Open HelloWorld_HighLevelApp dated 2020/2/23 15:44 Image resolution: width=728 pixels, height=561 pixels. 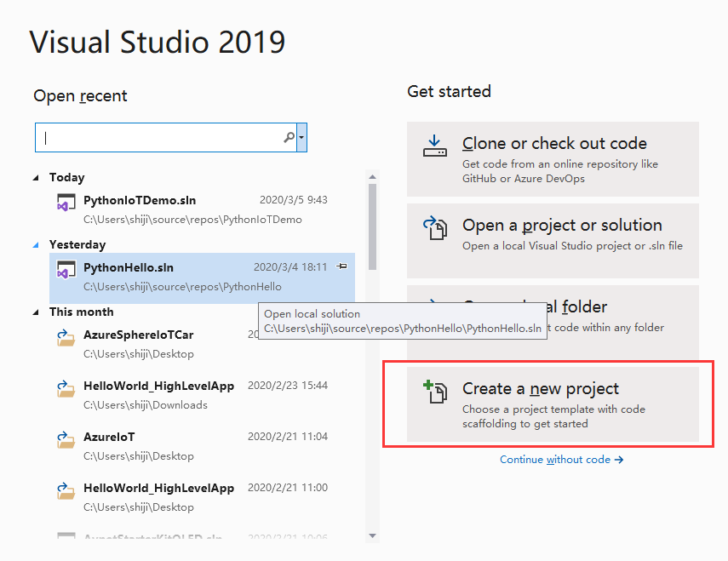(203, 395)
